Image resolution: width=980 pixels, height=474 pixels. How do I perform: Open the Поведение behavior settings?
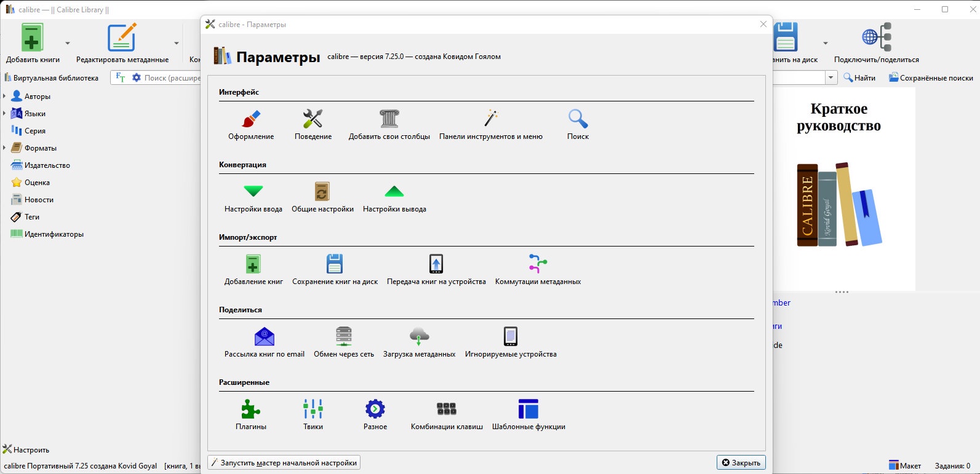[x=313, y=125]
